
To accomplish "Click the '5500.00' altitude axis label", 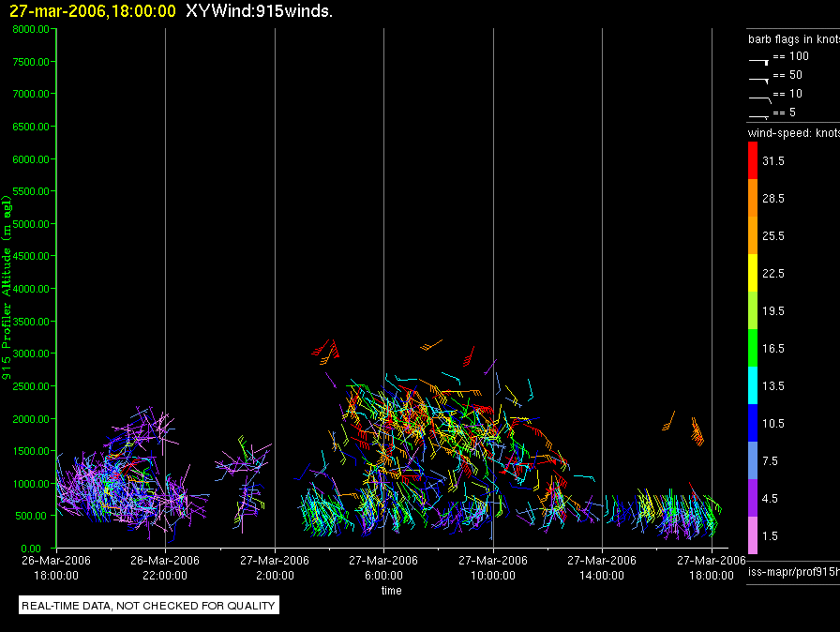I will pyautogui.click(x=31, y=191).
